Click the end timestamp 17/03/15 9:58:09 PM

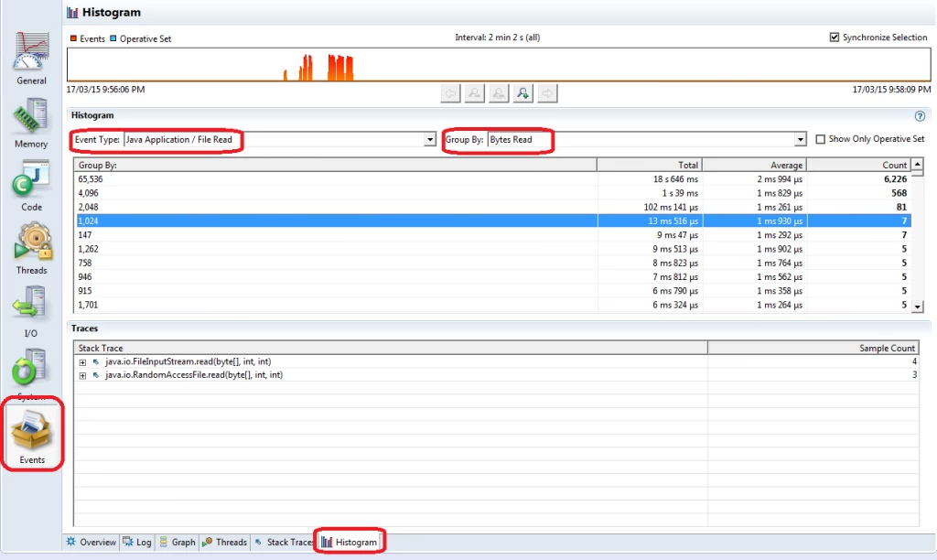pos(891,90)
